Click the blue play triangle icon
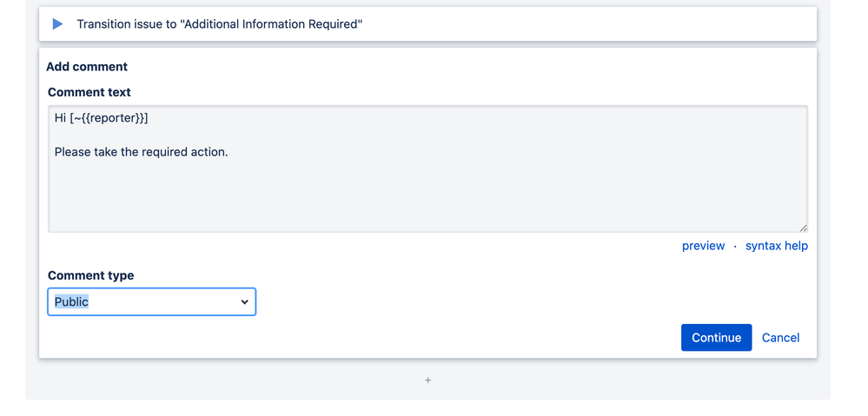The width and height of the screenshot is (868, 416). pos(57,24)
